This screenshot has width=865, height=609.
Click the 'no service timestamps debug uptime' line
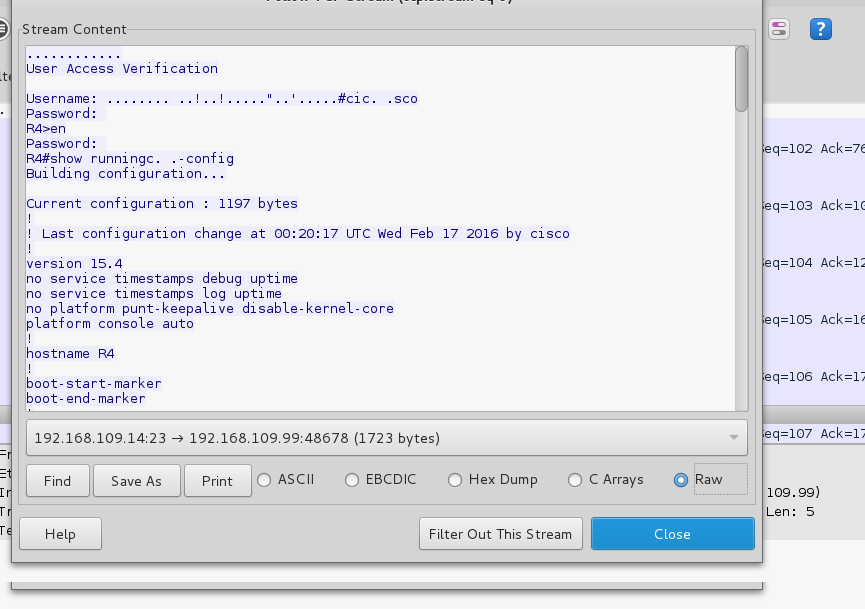(x=162, y=279)
